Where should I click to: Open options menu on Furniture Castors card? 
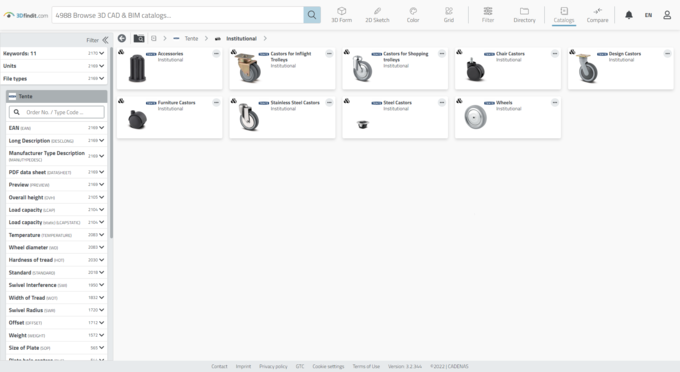click(216, 102)
